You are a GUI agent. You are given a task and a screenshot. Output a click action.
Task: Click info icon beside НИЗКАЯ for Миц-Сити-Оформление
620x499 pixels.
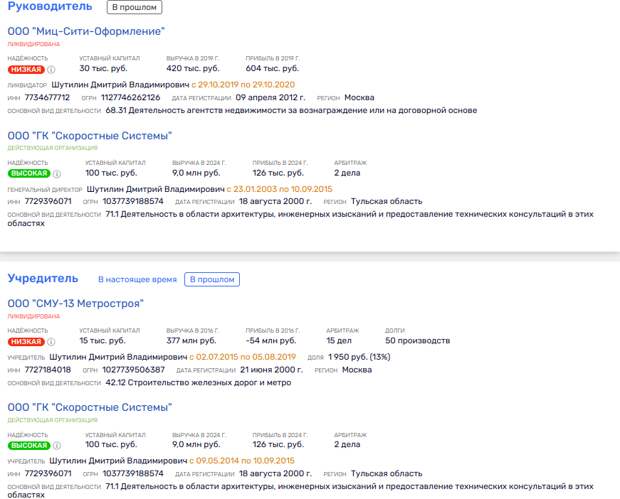coord(51,70)
